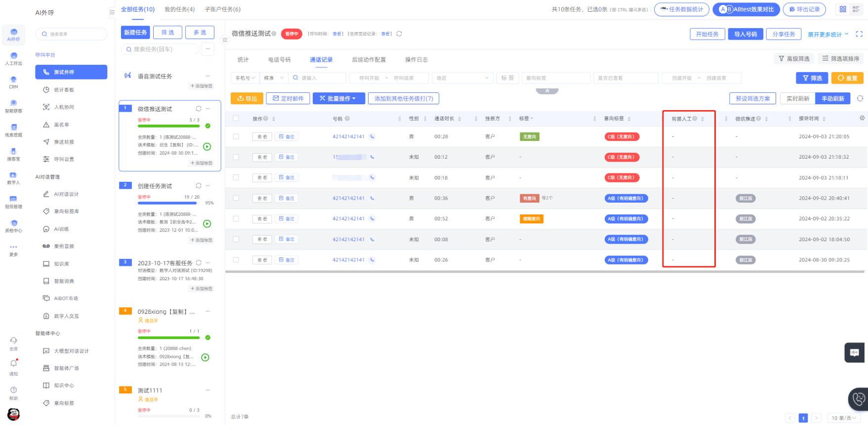Viewport: 868px width, 425px height.
Task: Click the phone icon beside first number 42142142141
Action: pos(372,137)
